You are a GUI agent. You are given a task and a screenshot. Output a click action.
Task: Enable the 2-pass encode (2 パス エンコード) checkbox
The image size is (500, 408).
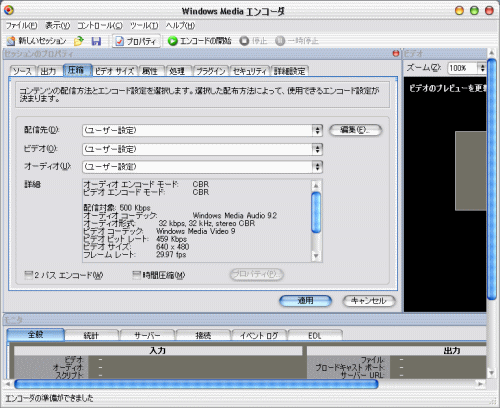click(29, 275)
